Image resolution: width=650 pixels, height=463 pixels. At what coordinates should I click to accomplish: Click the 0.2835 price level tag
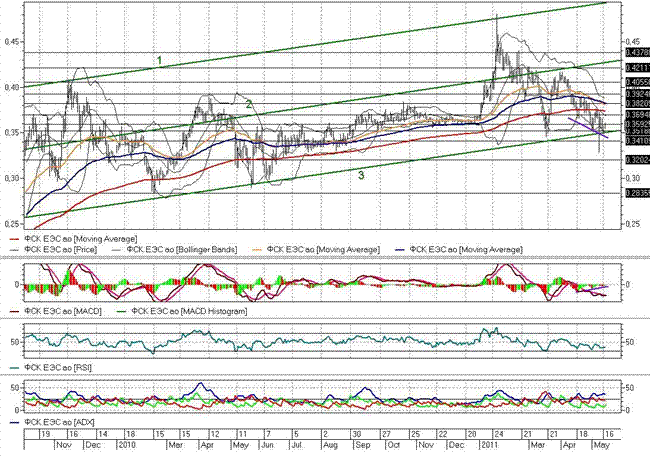click(636, 193)
